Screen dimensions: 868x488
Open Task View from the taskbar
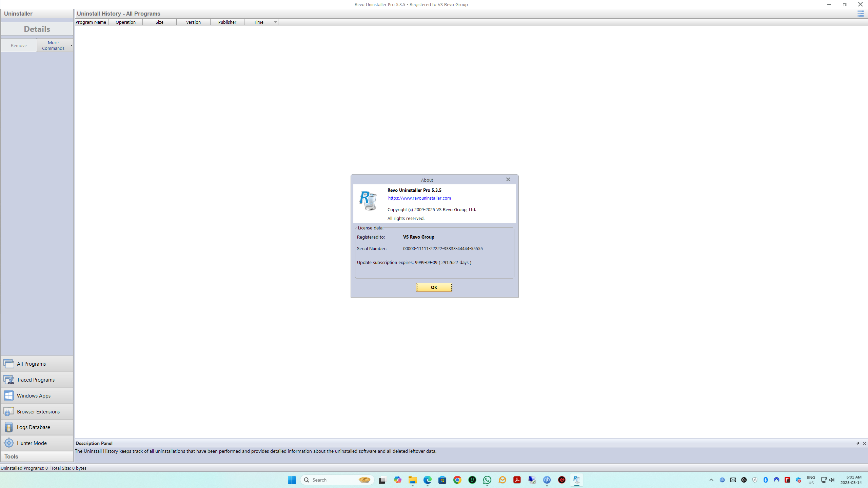coord(382,480)
